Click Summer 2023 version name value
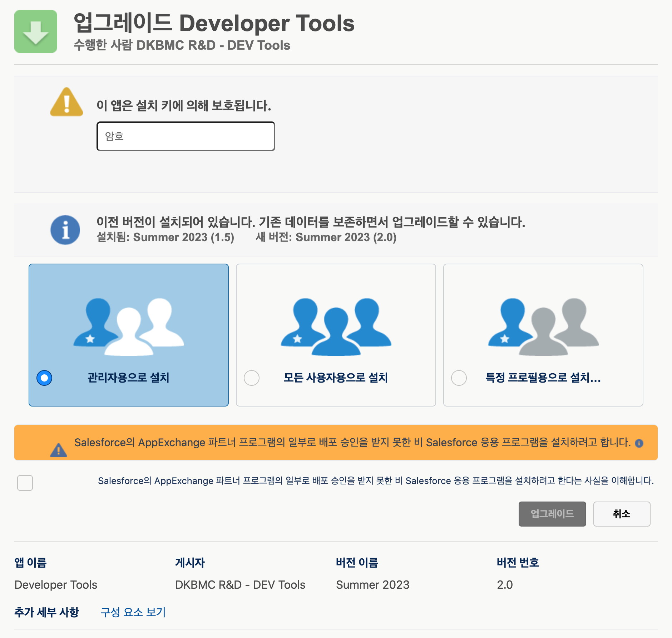 [x=373, y=585]
